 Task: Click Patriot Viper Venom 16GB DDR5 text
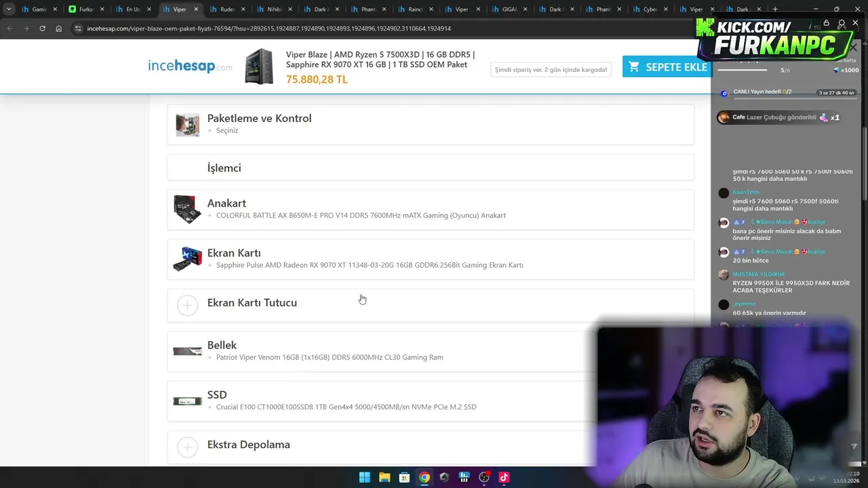pos(330,357)
